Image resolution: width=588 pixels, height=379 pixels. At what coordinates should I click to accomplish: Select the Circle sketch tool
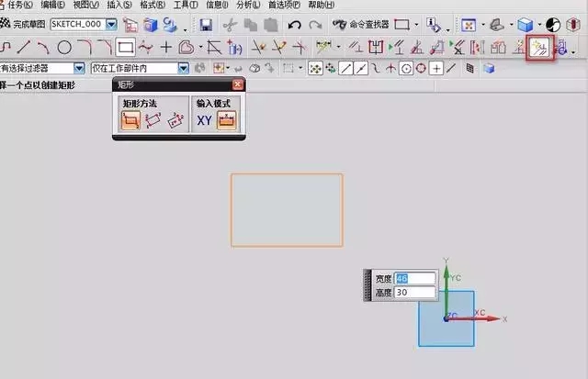click(x=64, y=46)
